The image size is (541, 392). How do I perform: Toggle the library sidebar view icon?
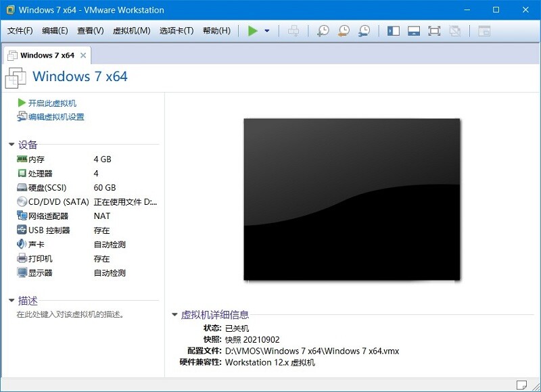(x=394, y=31)
